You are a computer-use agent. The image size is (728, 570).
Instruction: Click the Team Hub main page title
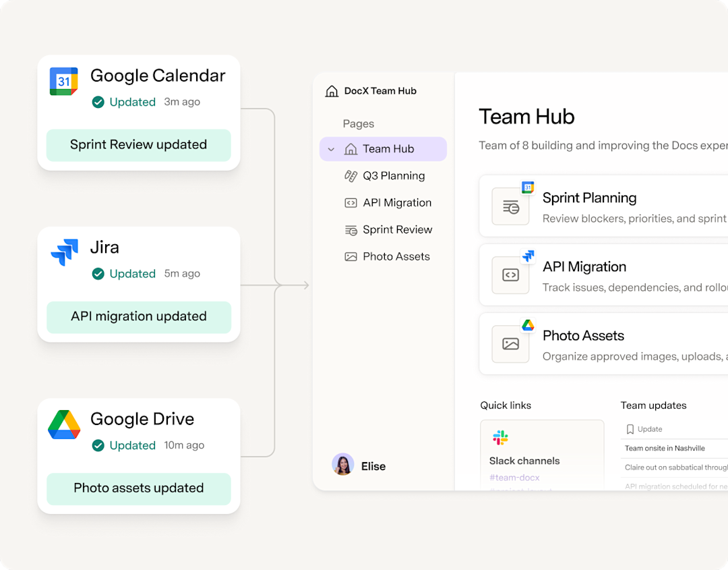point(526,117)
